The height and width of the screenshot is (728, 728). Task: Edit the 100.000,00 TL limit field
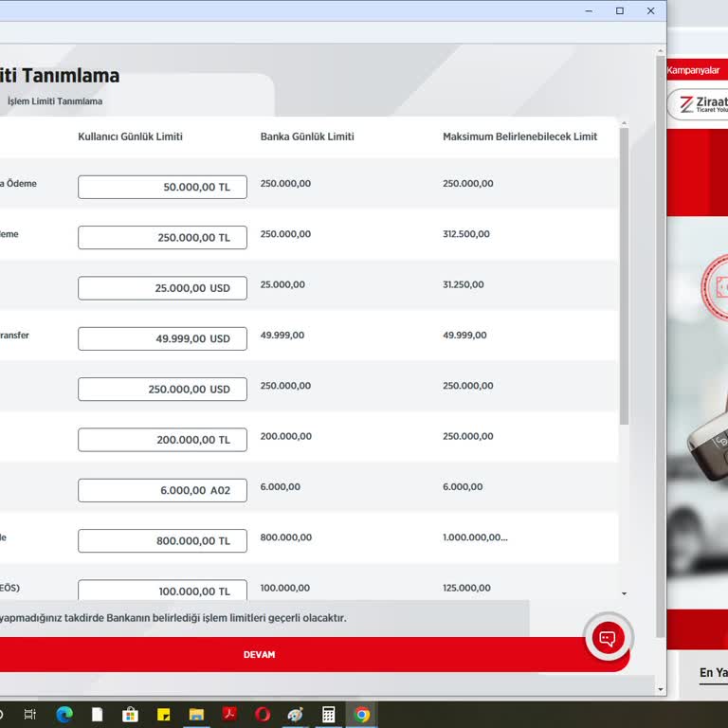[162, 591]
